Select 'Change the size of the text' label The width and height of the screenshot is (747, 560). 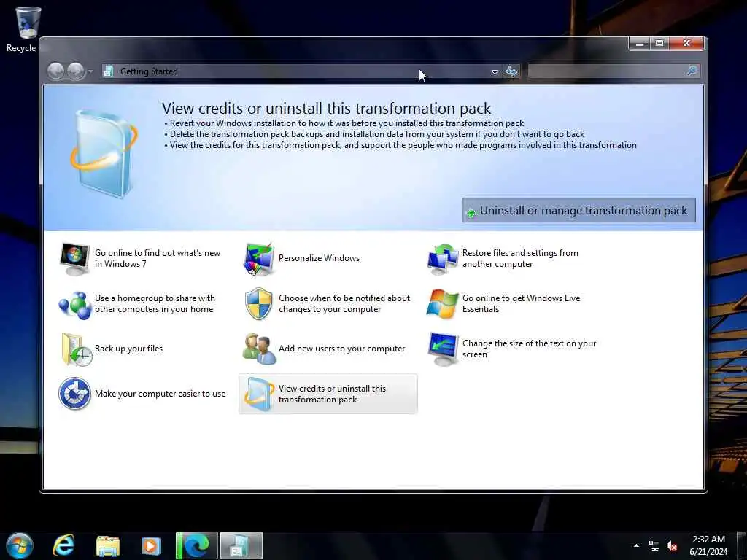point(529,349)
